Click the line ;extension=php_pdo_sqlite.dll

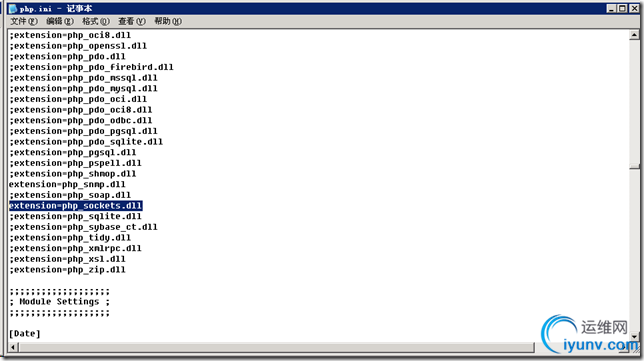(86, 142)
